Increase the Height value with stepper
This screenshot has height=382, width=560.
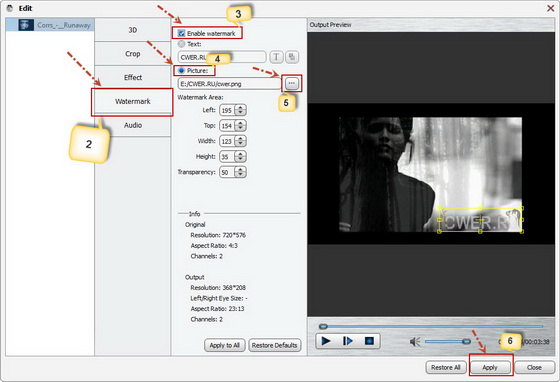tap(241, 154)
